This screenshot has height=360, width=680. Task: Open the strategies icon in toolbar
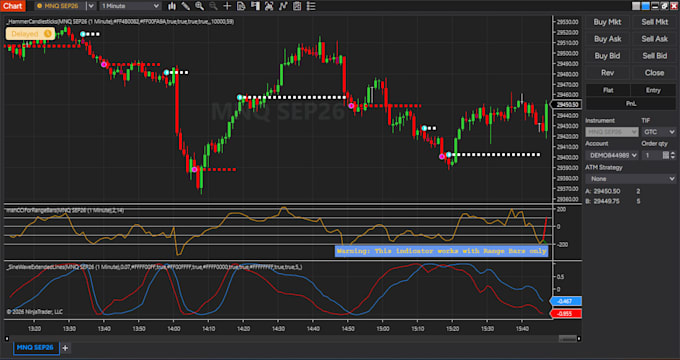pos(283,6)
